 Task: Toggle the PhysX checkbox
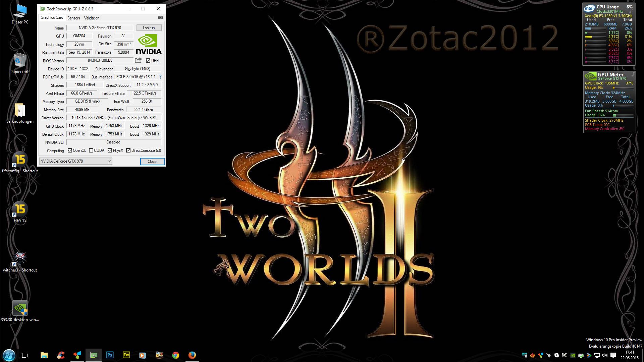pyautogui.click(x=110, y=150)
